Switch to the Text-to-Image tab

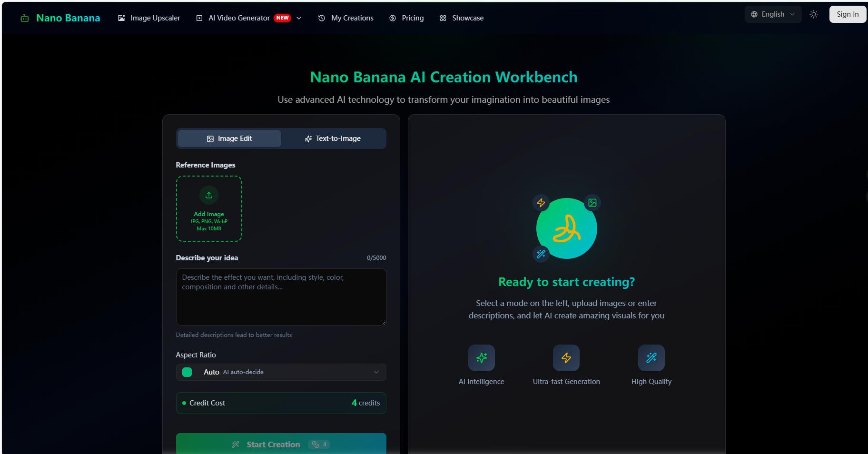click(333, 138)
